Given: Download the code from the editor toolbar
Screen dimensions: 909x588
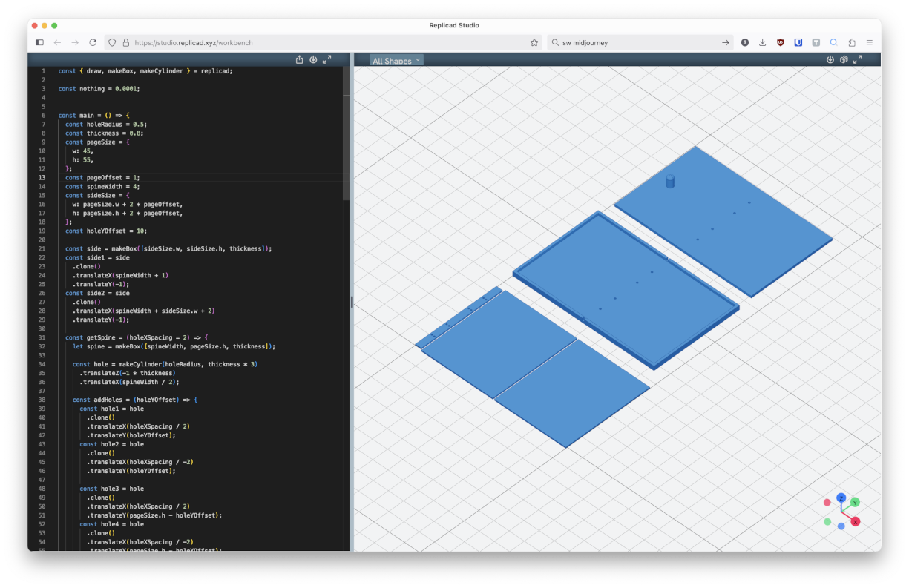Looking at the screenshot, I should pyautogui.click(x=313, y=59).
